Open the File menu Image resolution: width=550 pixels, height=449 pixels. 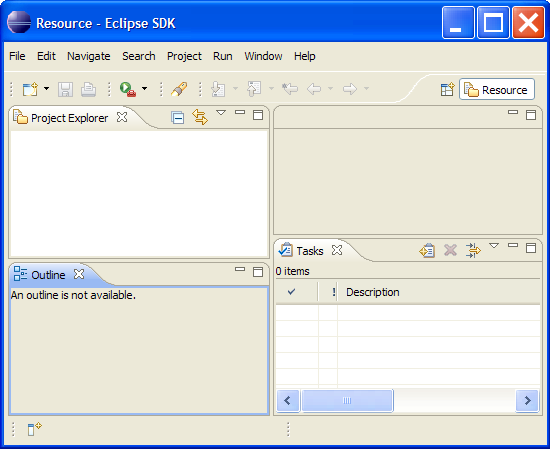point(17,56)
